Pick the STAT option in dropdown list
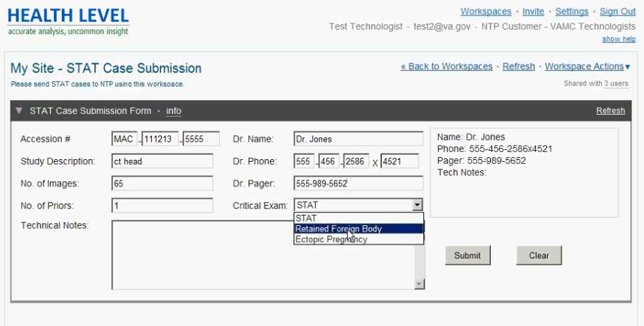644x326 pixels. [307, 218]
